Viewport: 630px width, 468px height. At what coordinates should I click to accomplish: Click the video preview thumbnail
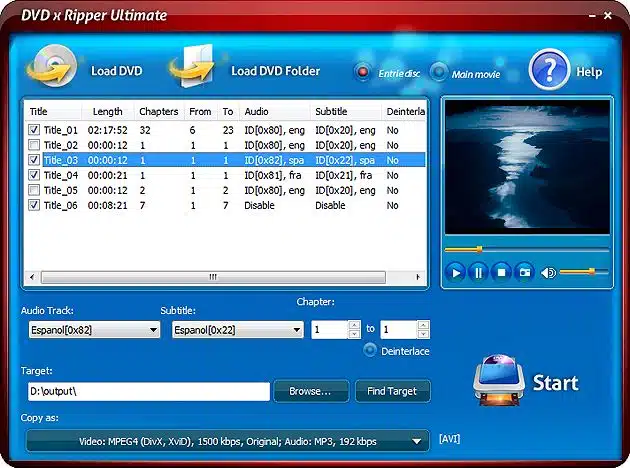pos(527,167)
